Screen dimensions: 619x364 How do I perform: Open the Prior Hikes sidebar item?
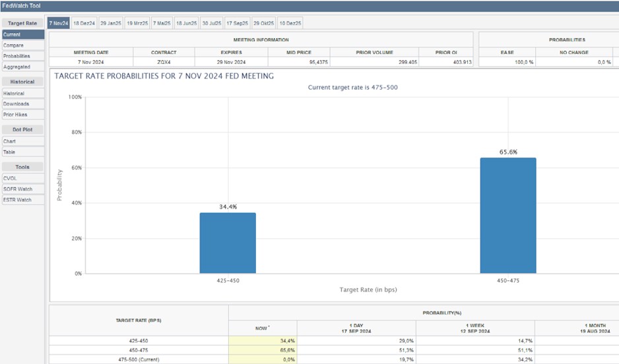click(x=23, y=114)
